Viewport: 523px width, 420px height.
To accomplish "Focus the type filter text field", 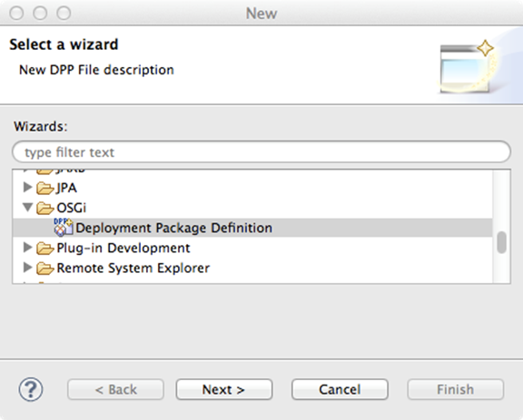I will (x=261, y=152).
